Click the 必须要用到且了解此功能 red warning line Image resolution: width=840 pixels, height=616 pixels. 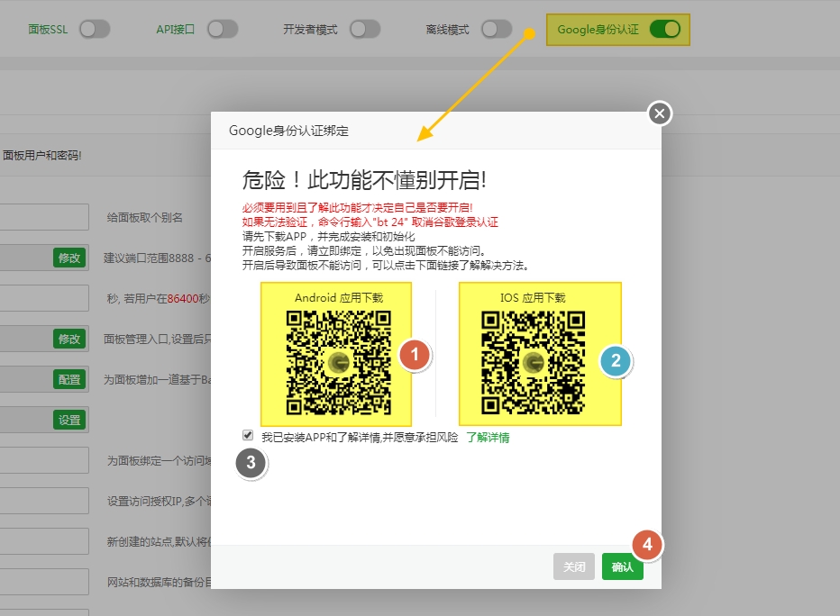click(x=357, y=208)
